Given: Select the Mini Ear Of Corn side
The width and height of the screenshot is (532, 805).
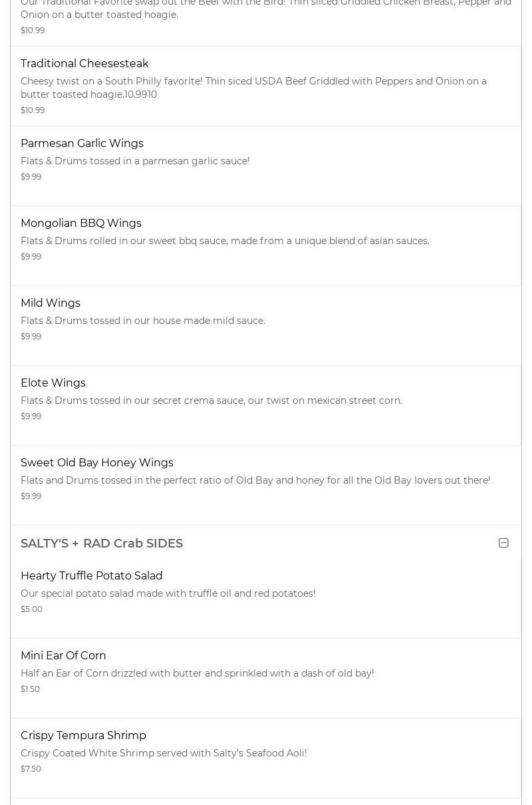Looking at the screenshot, I should (x=63, y=656).
